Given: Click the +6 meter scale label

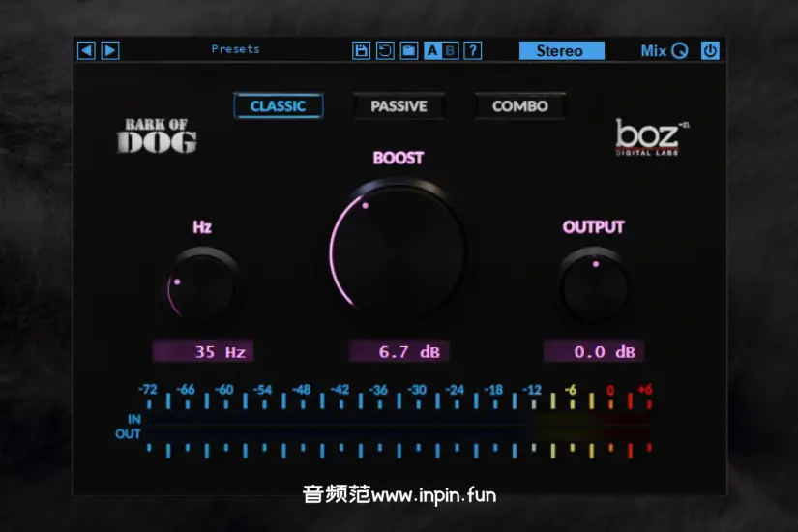Looking at the screenshot, I should pyautogui.click(x=645, y=390).
